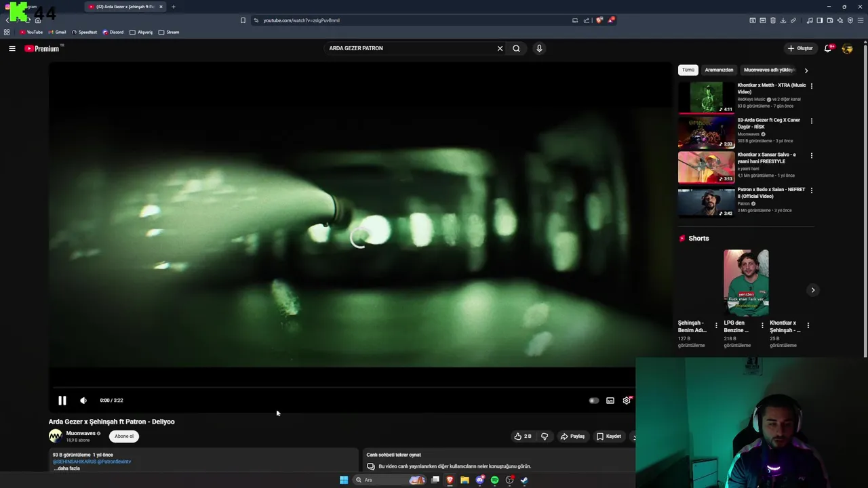Open Discord bookmark

(x=113, y=32)
